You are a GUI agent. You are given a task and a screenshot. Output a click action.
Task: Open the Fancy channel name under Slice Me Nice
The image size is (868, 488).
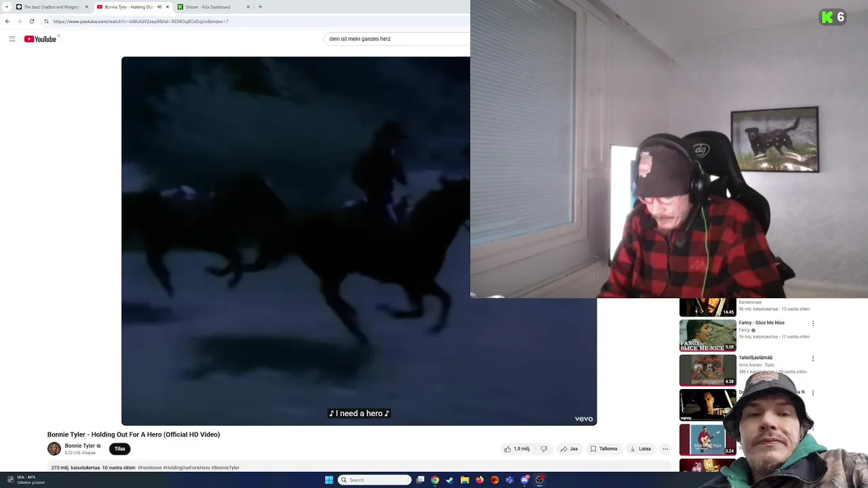745,330
